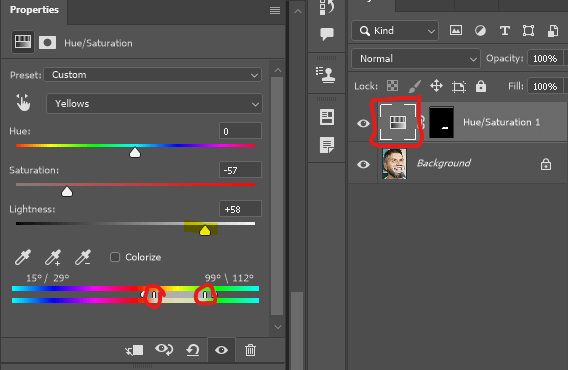The height and width of the screenshot is (370, 568).
Task: Lock transparent pixels
Action: click(x=392, y=86)
